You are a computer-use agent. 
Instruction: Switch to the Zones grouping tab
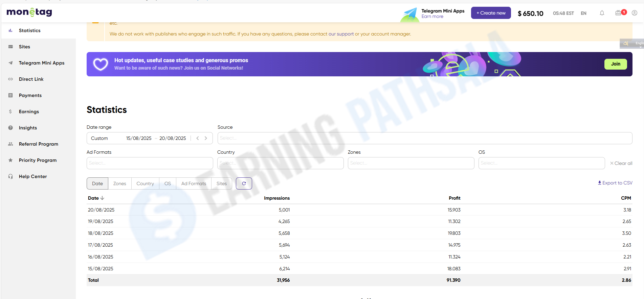tap(119, 183)
